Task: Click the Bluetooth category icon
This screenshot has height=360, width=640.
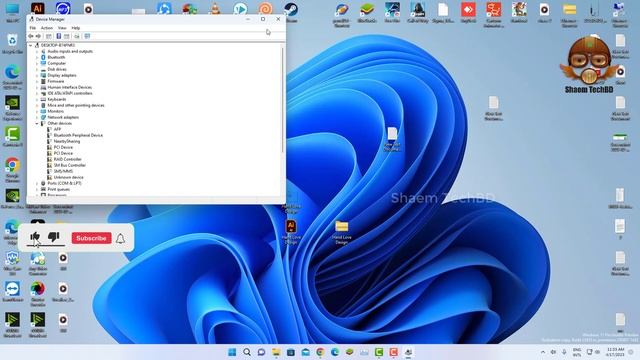Action: coord(43,58)
